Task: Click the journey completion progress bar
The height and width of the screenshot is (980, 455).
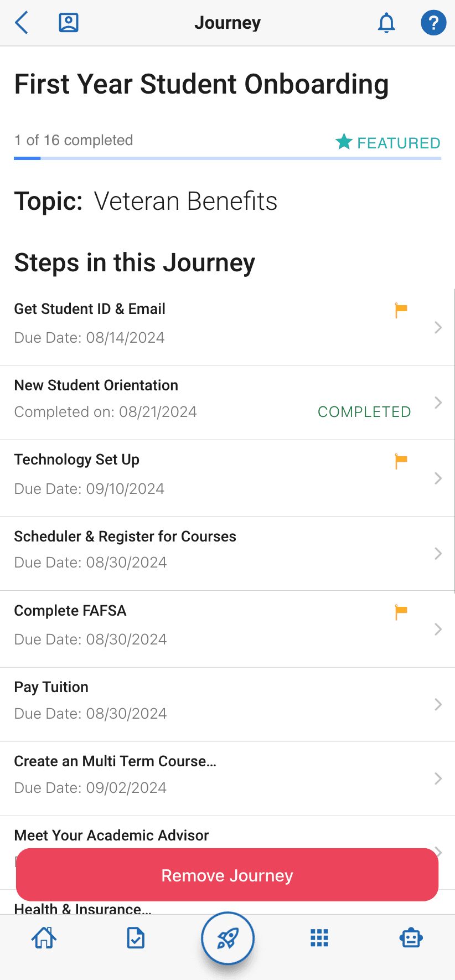Action: tap(228, 158)
